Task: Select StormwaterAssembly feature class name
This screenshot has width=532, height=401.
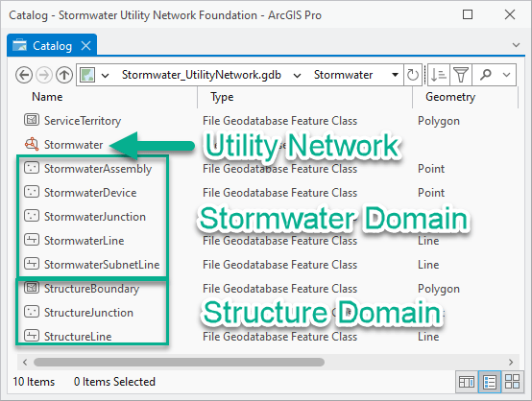Action: tap(98, 169)
